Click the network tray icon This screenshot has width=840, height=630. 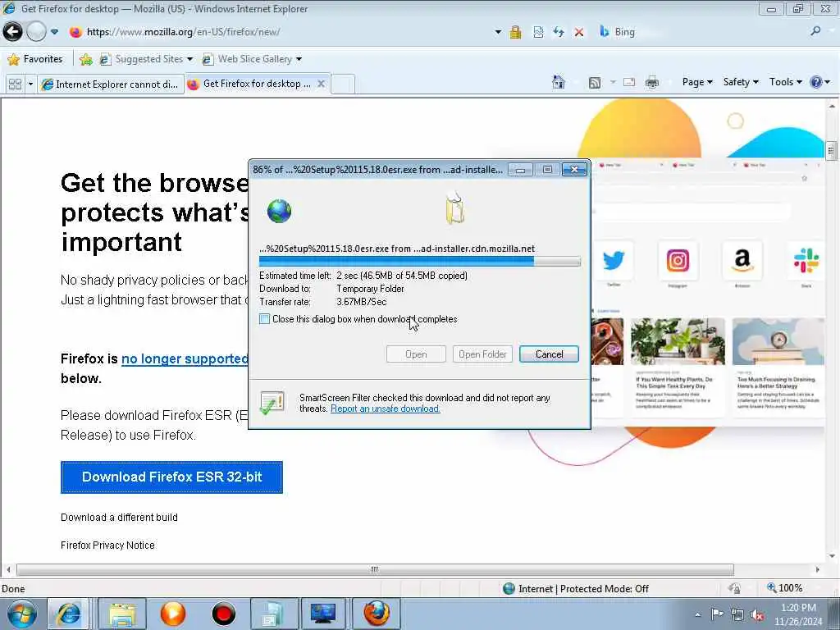click(x=737, y=615)
